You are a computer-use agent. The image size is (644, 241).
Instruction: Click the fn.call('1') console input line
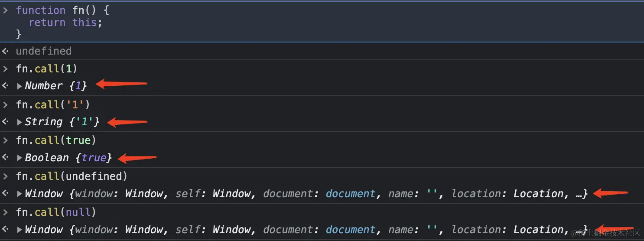tap(53, 104)
